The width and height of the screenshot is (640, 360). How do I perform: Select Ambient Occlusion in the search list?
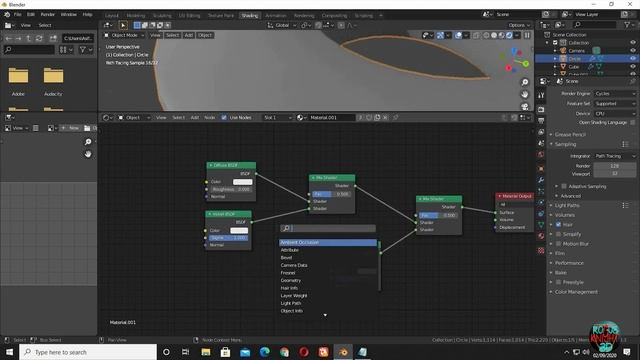328,242
